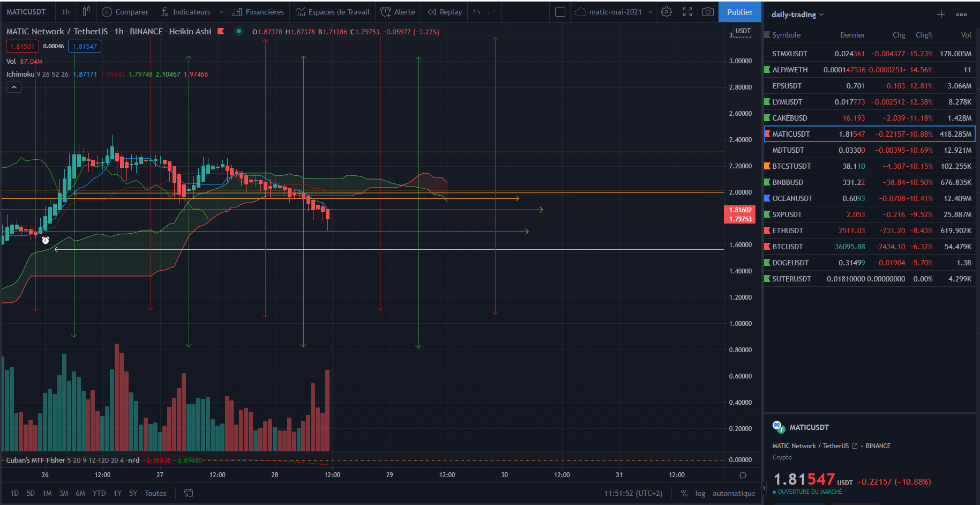The height and width of the screenshot is (505, 980).
Task: Select EPSUSDT in the watchlist
Action: (870, 86)
